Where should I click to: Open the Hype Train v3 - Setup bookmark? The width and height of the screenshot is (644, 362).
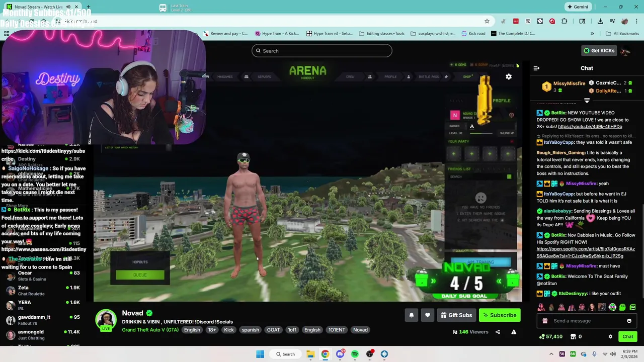tap(329, 34)
